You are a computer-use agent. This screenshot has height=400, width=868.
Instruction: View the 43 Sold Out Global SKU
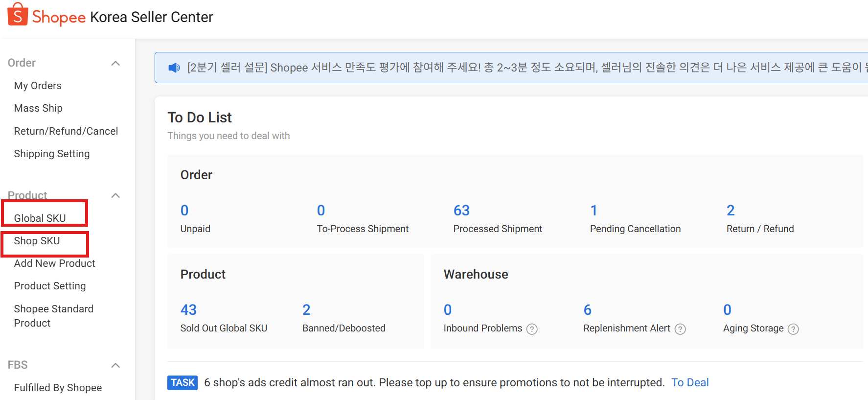point(224,318)
